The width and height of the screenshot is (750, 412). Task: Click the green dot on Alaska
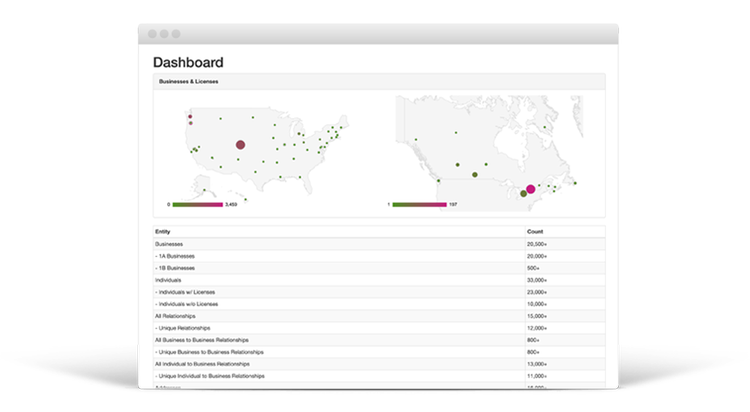coord(204,189)
